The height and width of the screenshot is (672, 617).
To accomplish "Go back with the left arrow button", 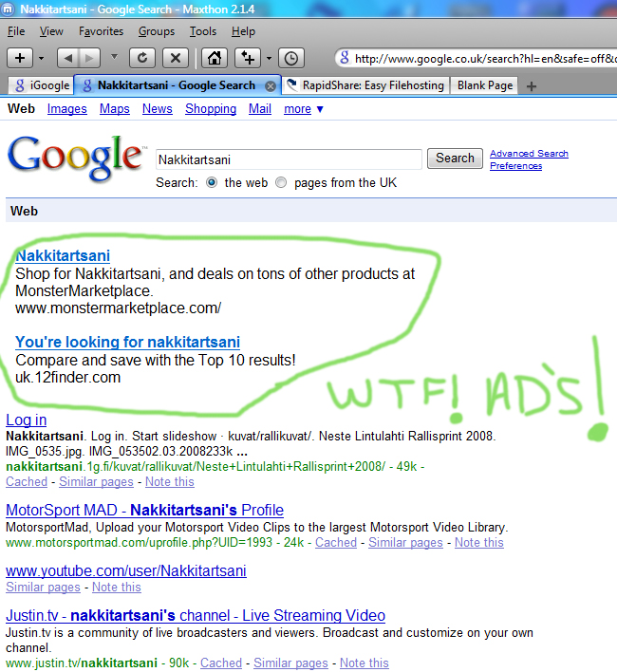I will [68, 58].
